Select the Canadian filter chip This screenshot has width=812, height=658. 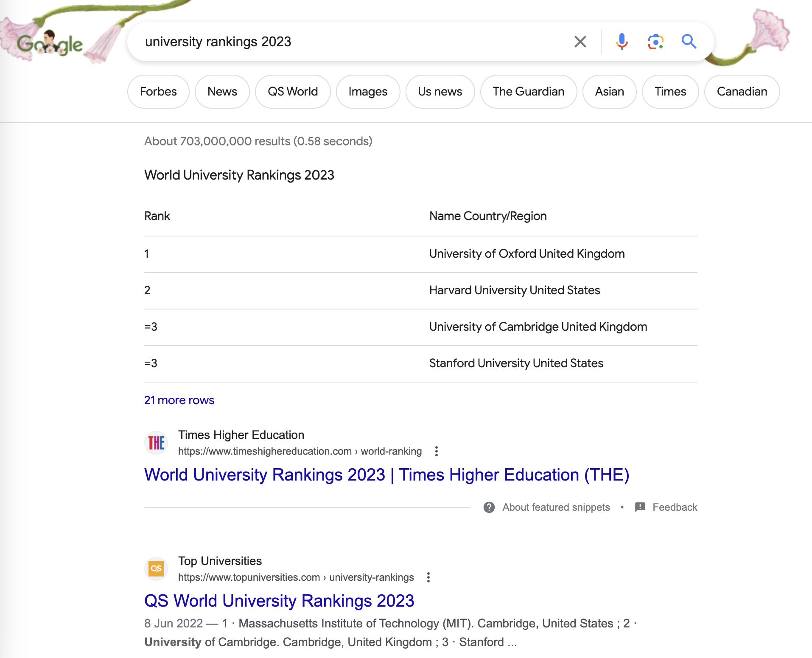742,92
